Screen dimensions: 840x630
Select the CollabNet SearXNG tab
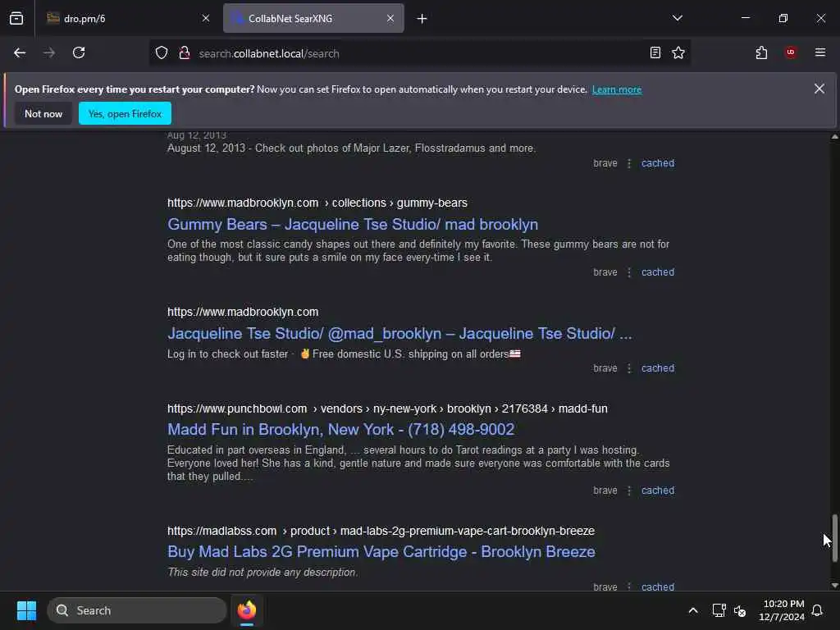[x=313, y=18]
